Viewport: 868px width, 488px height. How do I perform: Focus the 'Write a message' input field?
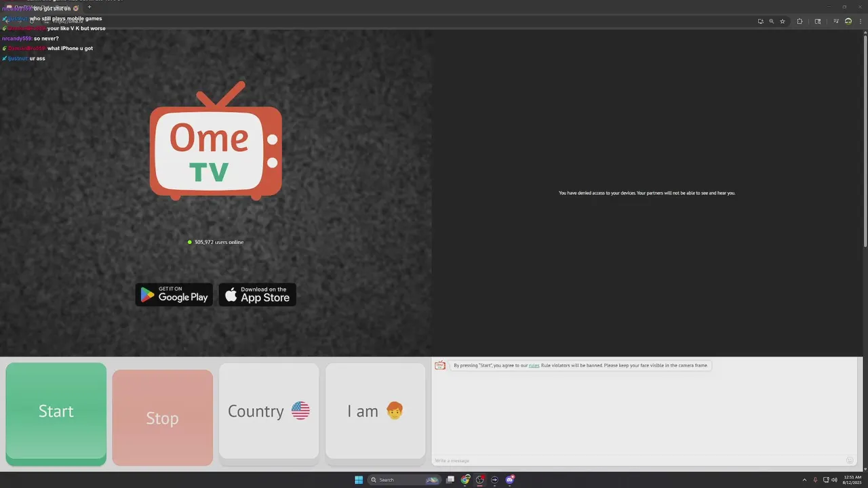pos(637,461)
